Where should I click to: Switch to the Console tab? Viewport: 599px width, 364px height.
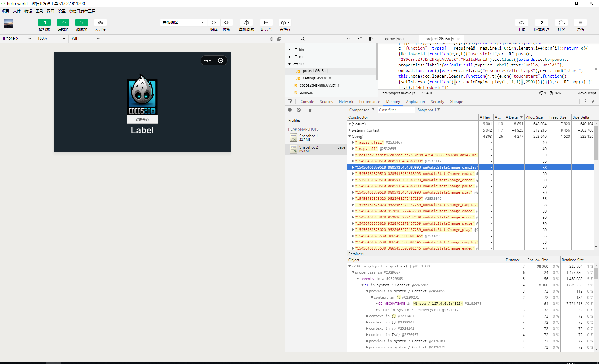[307, 102]
